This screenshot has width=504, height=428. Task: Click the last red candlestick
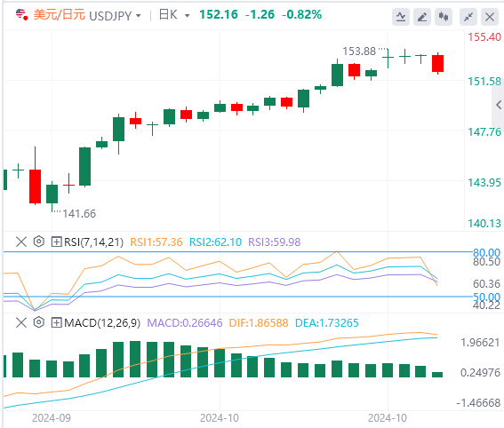438,63
